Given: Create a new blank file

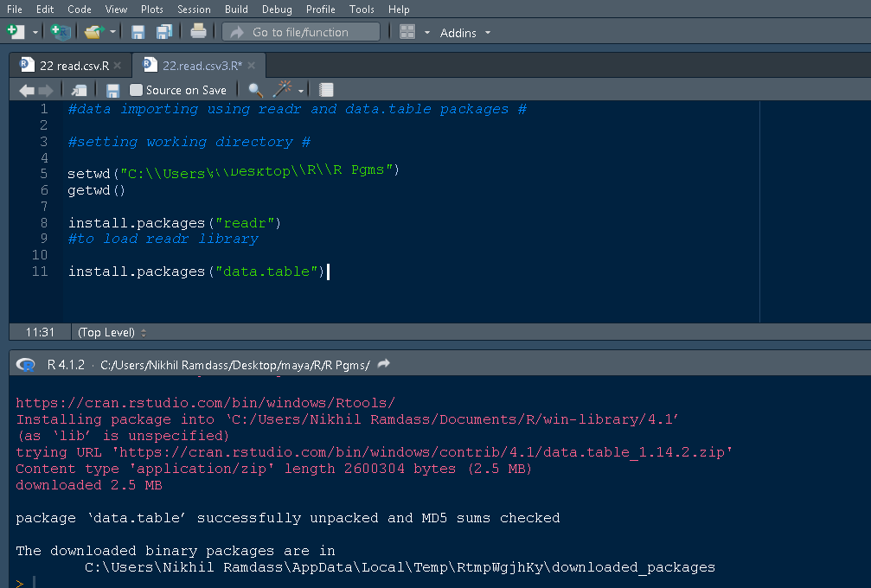Looking at the screenshot, I should [x=14, y=31].
